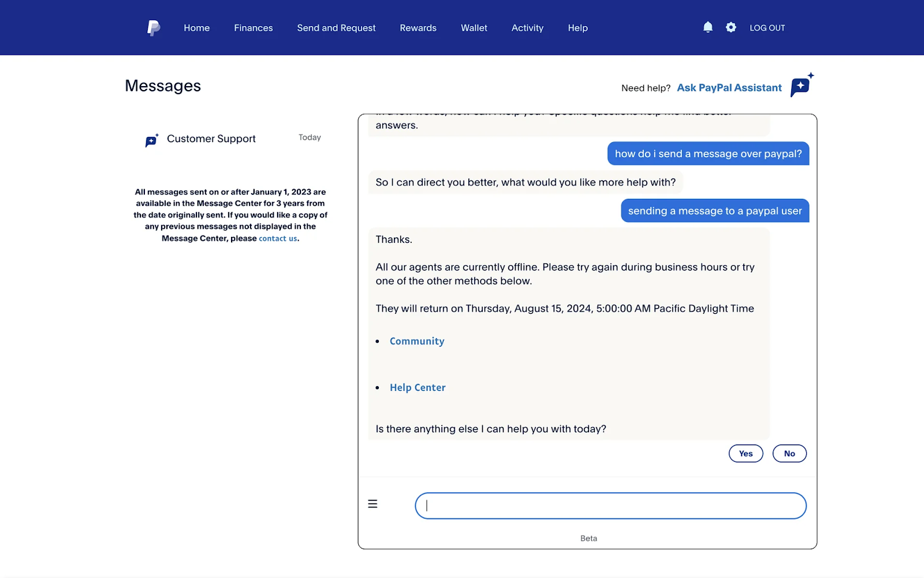
Task: Open the Activity page
Action: [x=527, y=28]
